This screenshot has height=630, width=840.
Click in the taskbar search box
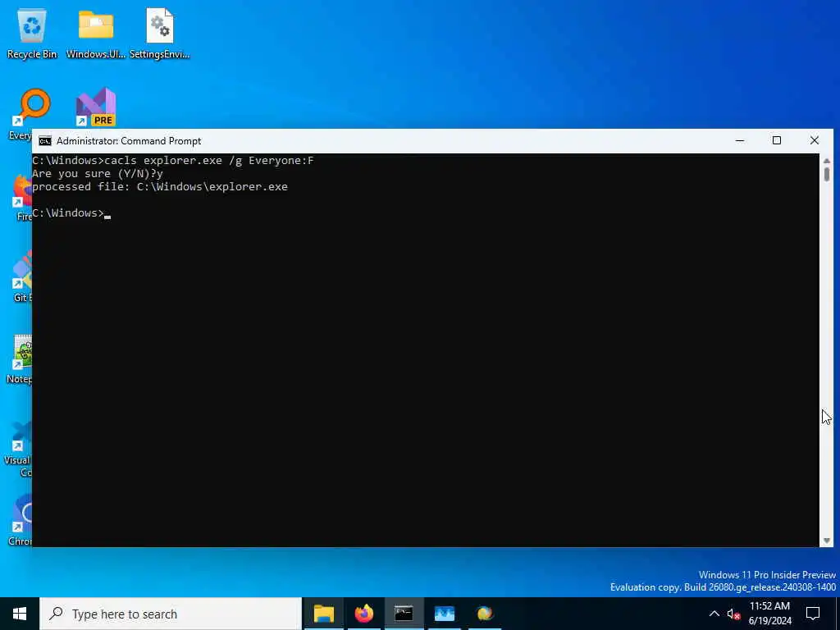[171, 614]
